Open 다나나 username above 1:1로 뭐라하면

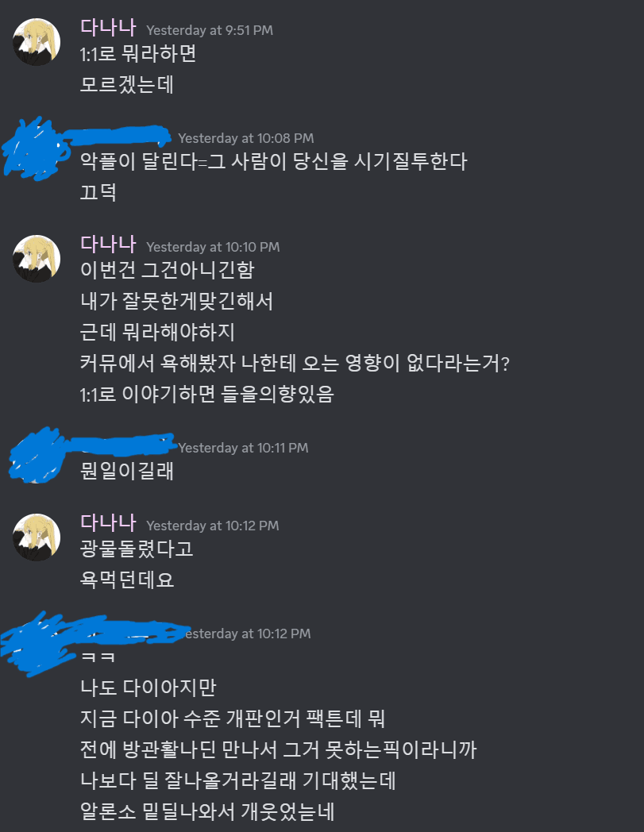coord(108,27)
